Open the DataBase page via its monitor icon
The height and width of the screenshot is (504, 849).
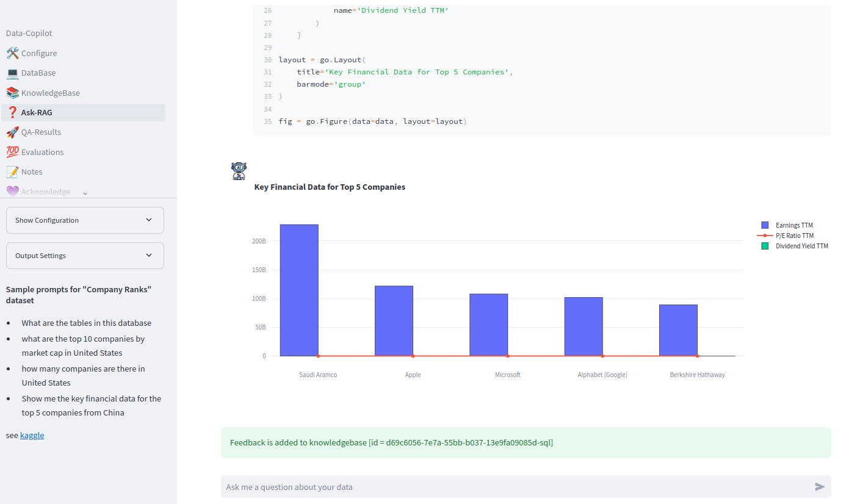click(x=12, y=73)
